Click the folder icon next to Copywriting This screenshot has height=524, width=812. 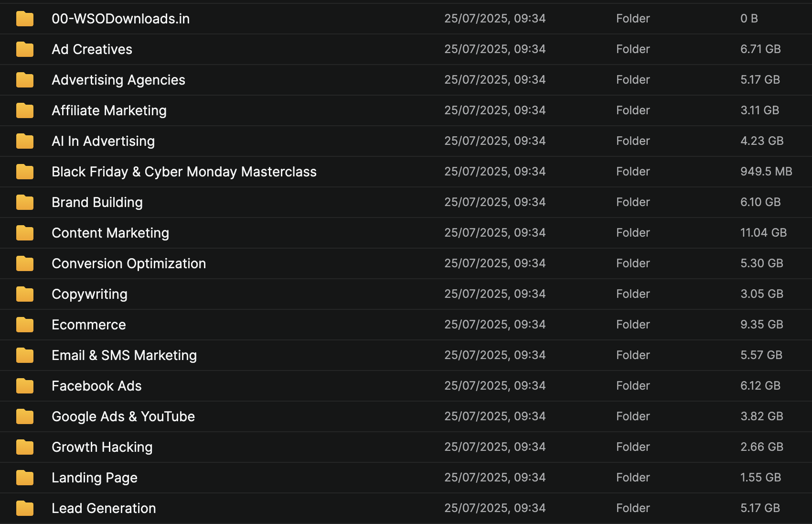pyautogui.click(x=25, y=294)
